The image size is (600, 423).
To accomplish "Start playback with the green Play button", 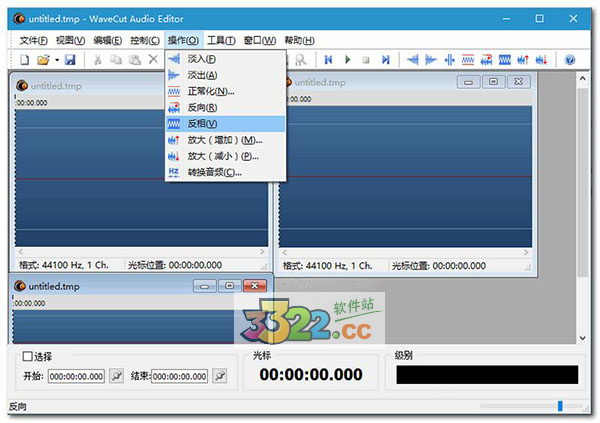I will 347,60.
